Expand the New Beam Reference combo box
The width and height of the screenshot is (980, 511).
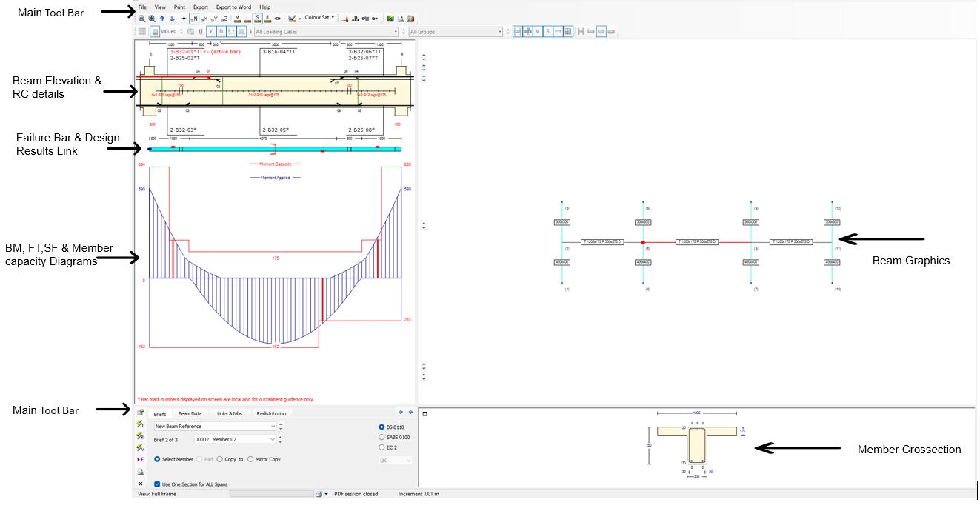216,427
